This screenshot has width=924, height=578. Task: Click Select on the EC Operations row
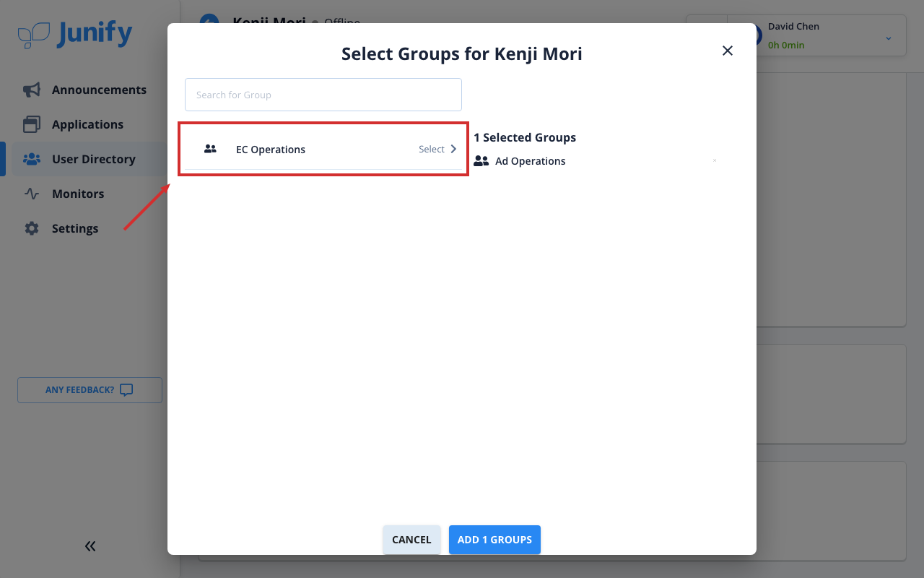[432, 149]
